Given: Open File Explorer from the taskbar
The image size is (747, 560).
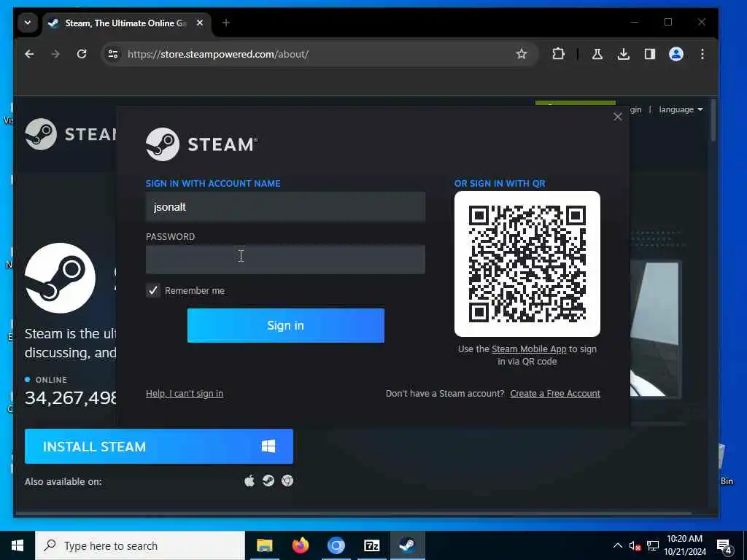Looking at the screenshot, I should tap(264, 545).
